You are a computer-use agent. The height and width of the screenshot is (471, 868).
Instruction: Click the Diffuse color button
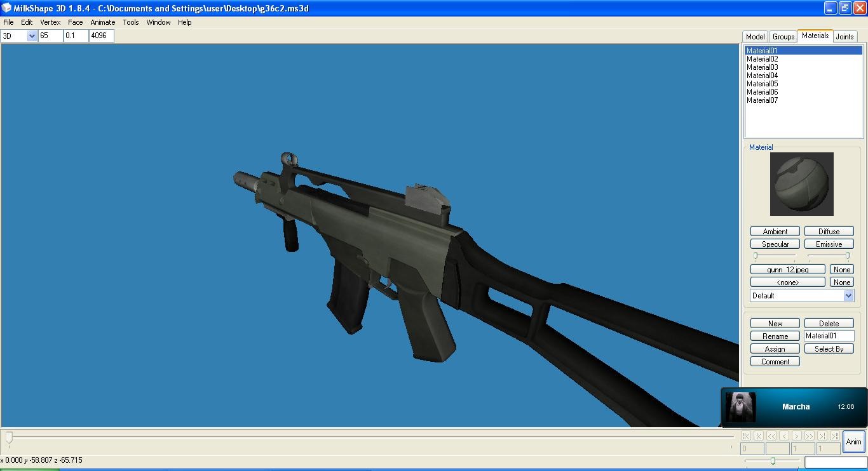(829, 232)
